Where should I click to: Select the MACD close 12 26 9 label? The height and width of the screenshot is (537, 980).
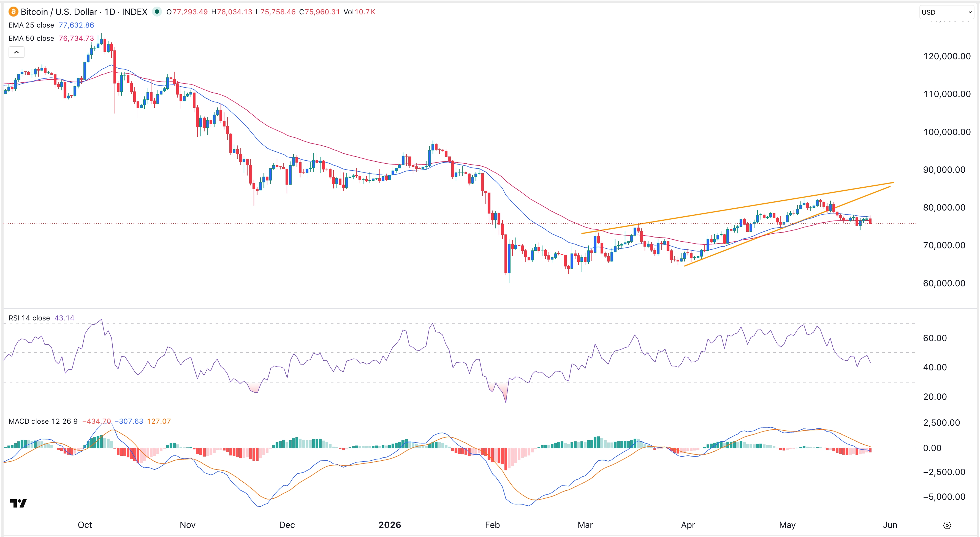pyautogui.click(x=43, y=421)
